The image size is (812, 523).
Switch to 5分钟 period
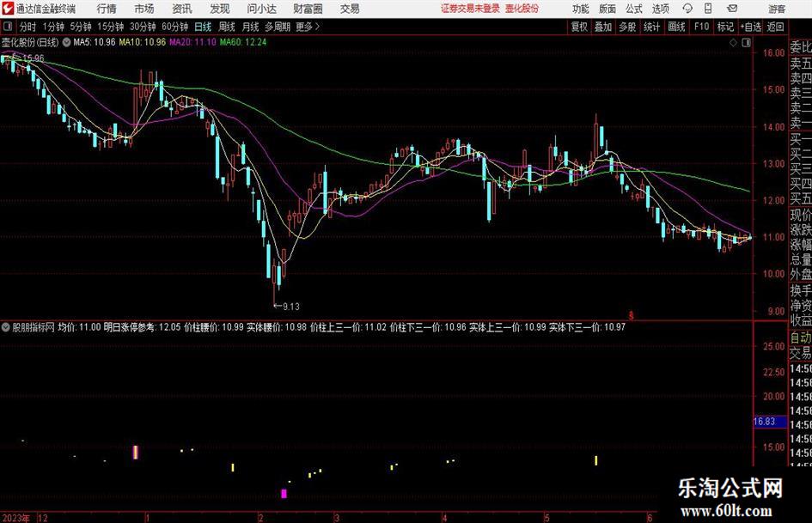[x=80, y=27]
